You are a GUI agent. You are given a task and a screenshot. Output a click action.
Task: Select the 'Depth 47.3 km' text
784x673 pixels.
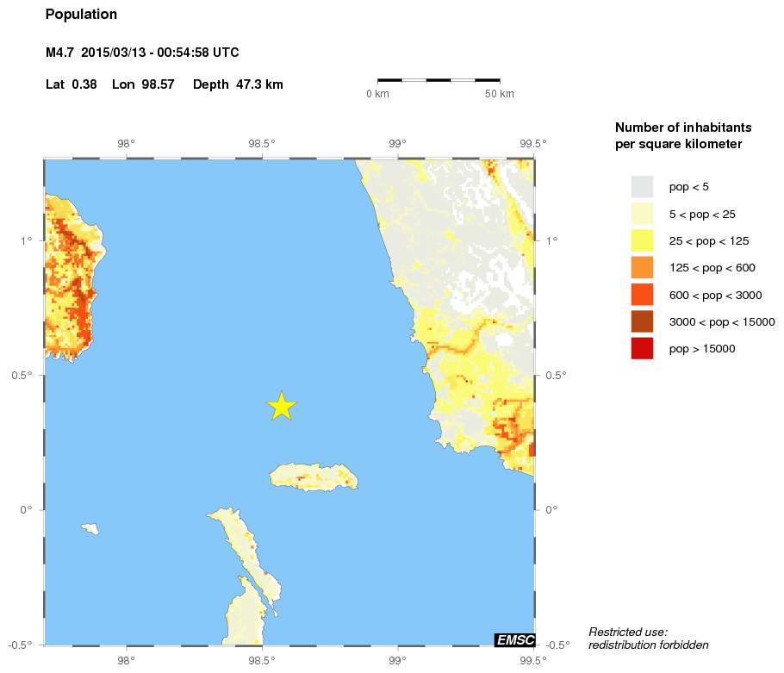click(238, 84)
